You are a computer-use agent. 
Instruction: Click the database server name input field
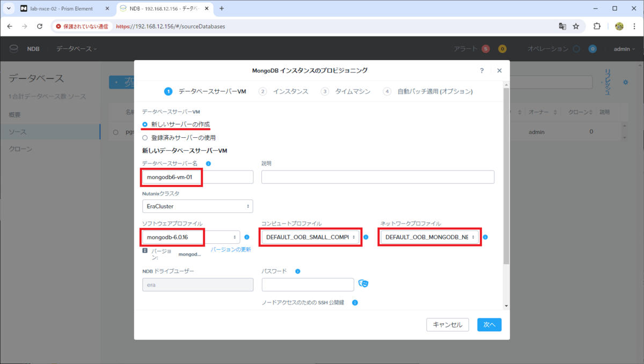(x=197, y=177)
